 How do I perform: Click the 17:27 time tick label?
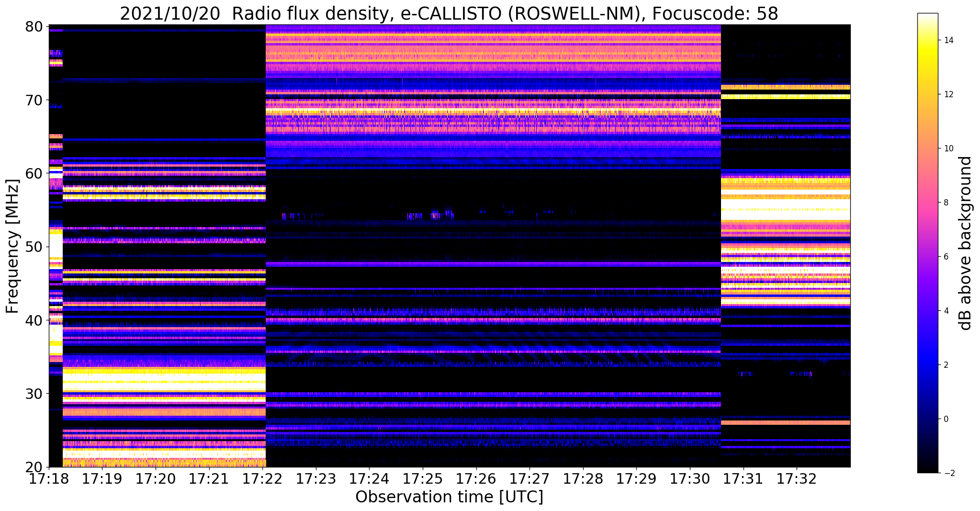tap(529, 479)
